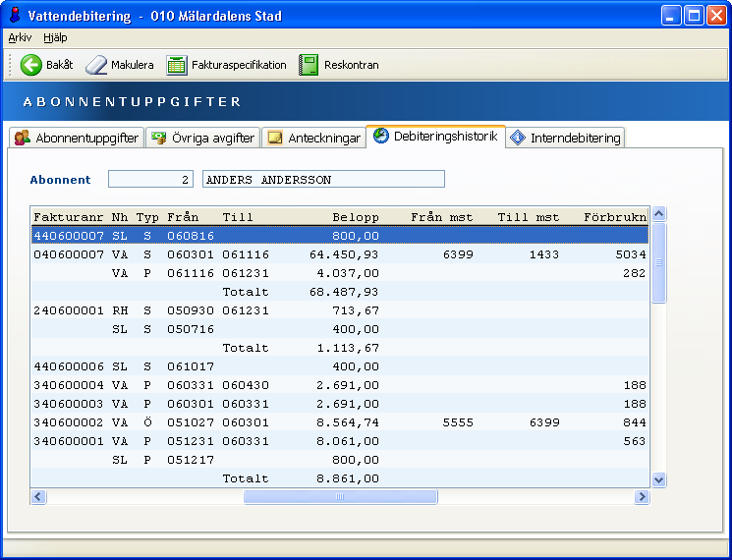Click the Abonnentuppgifter tab people icon
This screenshot has height=560, width=732.
click(23, 138)
